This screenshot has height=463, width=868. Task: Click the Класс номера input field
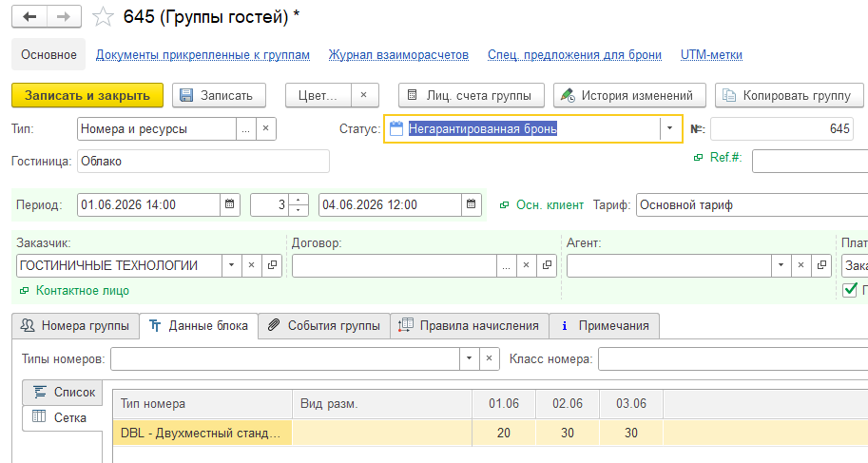coord(733,358)
